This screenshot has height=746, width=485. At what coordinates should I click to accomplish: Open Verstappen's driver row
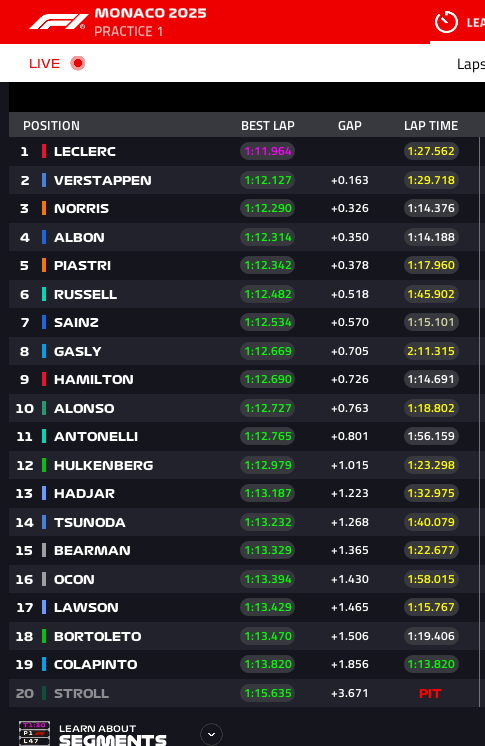coord(244,180)
